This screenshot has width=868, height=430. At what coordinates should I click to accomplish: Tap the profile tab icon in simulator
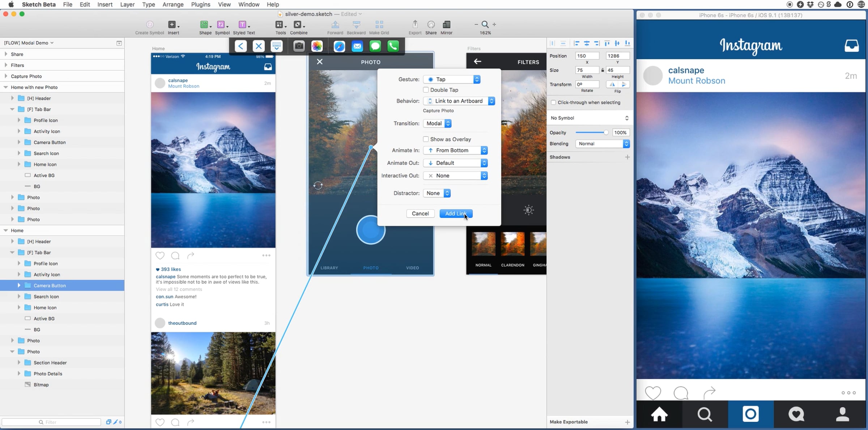(842, 414)
